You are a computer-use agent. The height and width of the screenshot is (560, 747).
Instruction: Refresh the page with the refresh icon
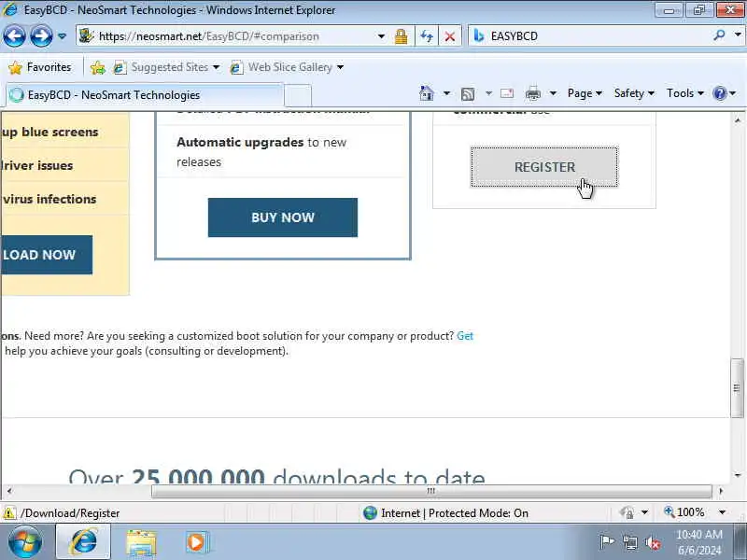point(427,36)
